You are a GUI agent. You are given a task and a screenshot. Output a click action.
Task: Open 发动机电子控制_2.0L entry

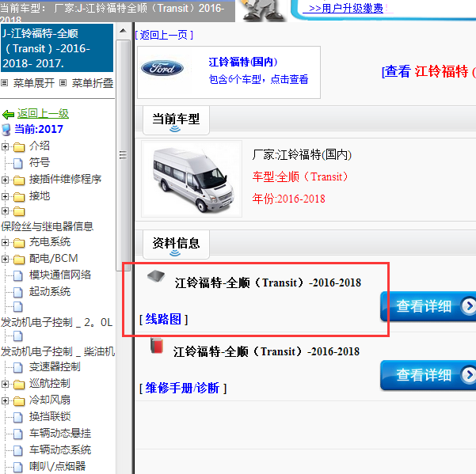57,322
